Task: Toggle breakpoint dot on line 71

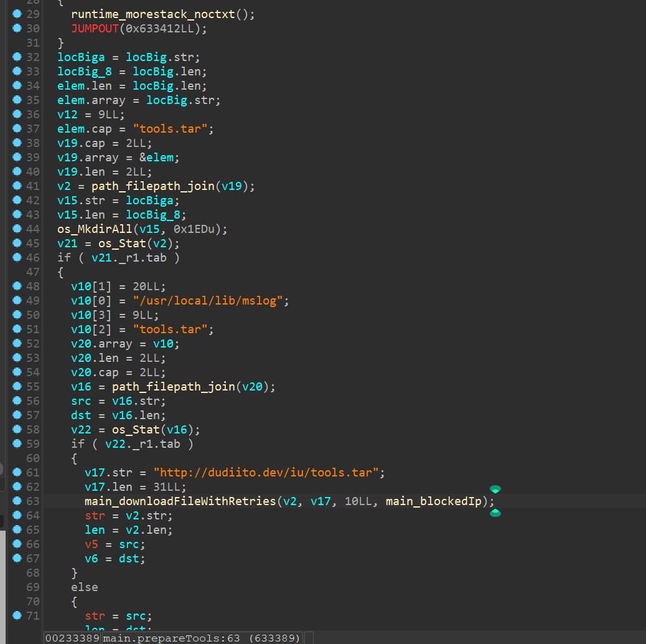Action: click(x=17, y=615)
